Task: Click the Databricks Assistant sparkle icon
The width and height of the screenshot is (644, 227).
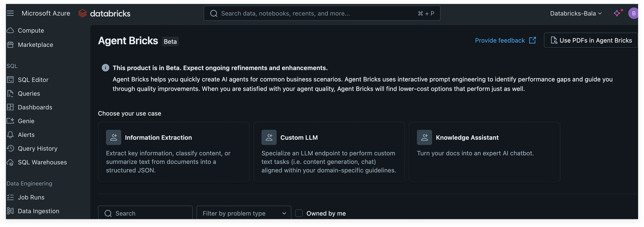Action: coord(617,13)
